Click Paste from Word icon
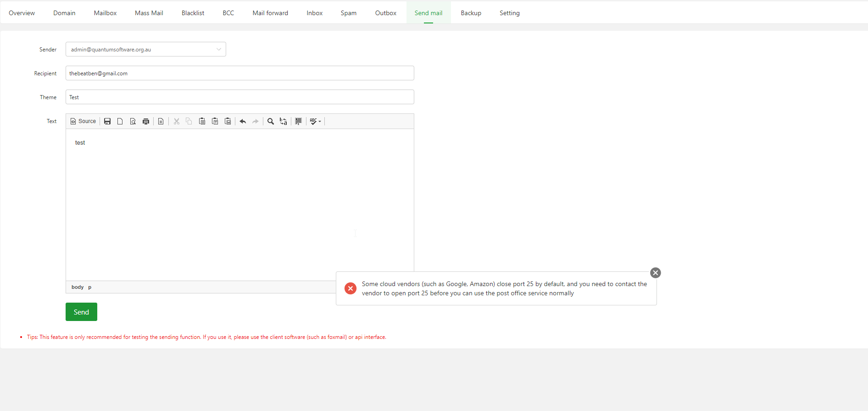Image resolution: width=868 pixels, height=411 pixels. point(228,121)
